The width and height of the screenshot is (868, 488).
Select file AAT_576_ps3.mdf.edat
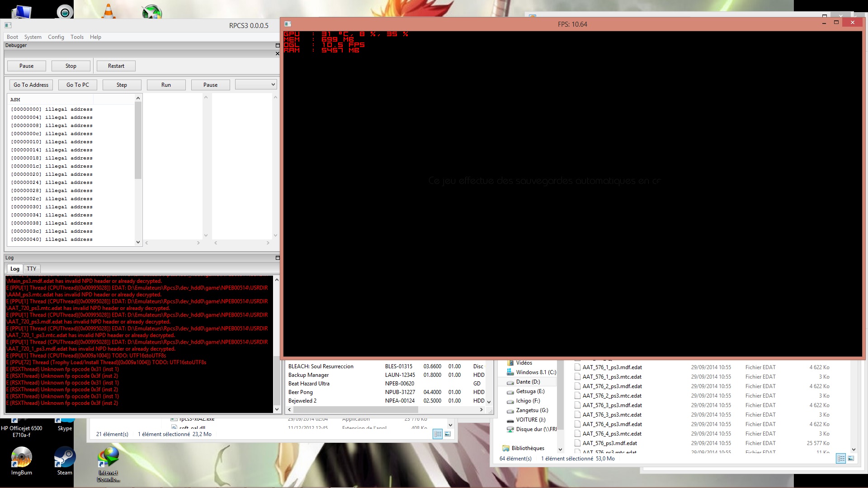pos(609,443)
